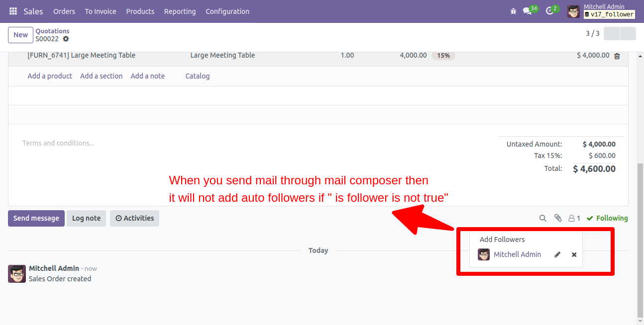Open the Configuration menu

[227, 11]
